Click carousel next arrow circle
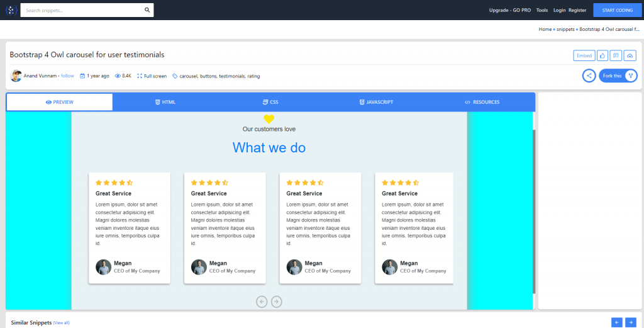644x328 pixels. (277, 302)
